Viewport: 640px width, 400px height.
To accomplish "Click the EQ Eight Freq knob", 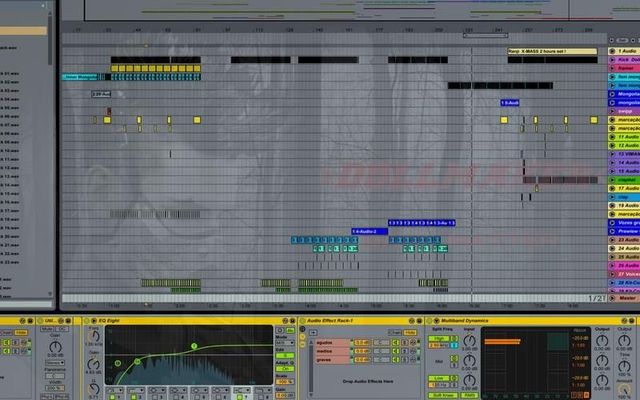I will click(94, 336).
